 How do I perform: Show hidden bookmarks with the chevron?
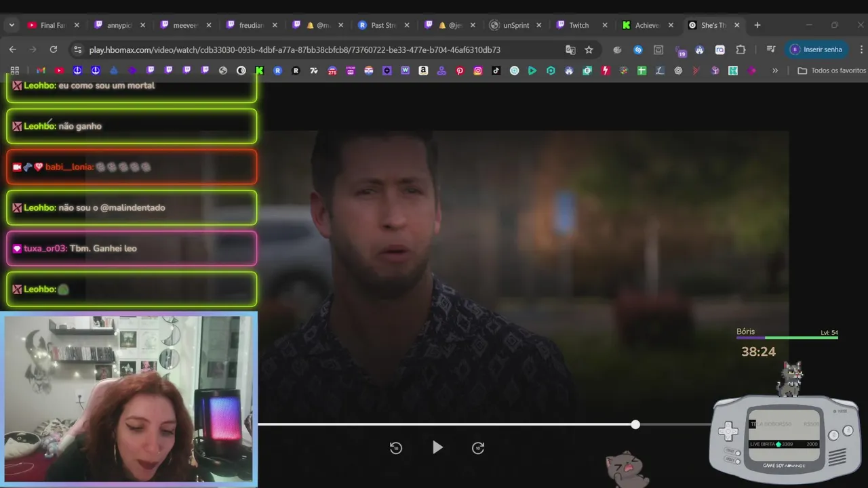775,70
